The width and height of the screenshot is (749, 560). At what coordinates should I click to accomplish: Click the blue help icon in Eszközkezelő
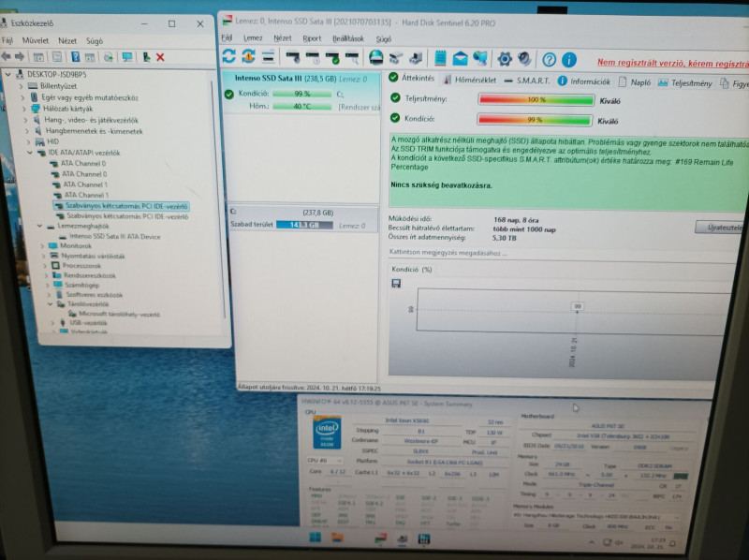[76, 57]
